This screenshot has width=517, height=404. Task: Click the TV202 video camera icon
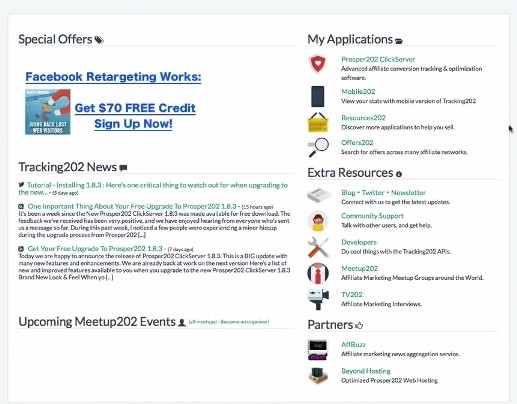click(318, 299)
